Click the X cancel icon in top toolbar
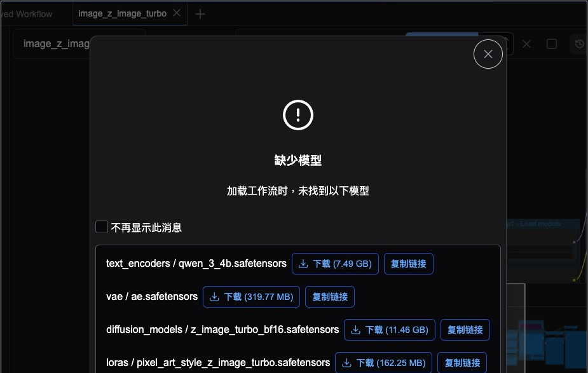 [x=526, y=44]
